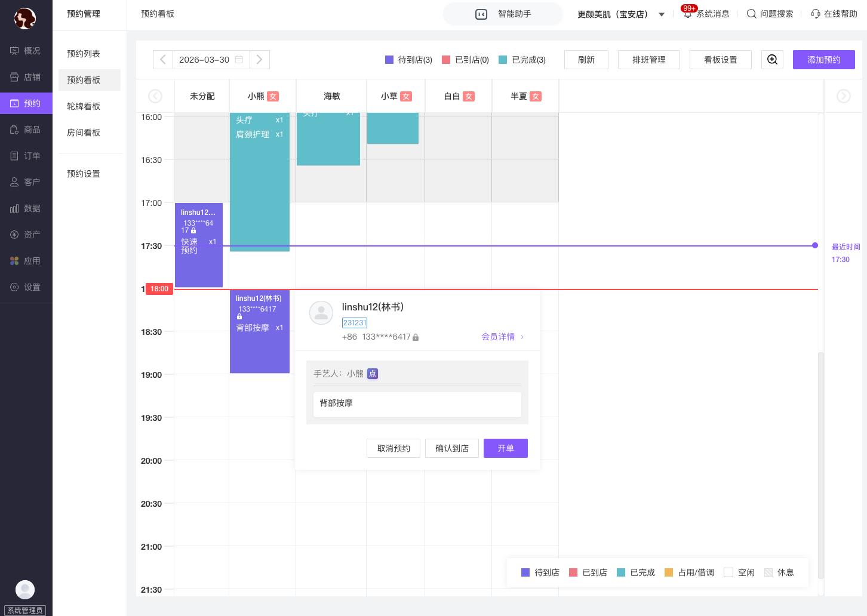Click the 问题搜索 search icon
The height and width of the screenshot is (616, 867).
pos(752,14)
